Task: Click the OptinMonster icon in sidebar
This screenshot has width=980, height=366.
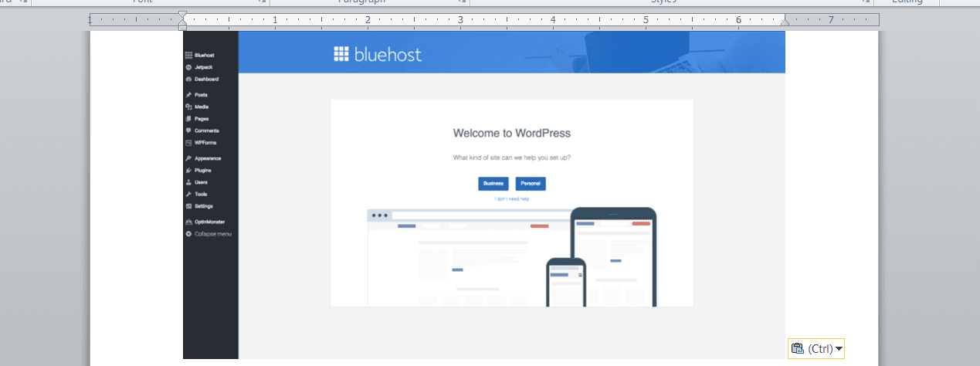Action: [188, 222]
